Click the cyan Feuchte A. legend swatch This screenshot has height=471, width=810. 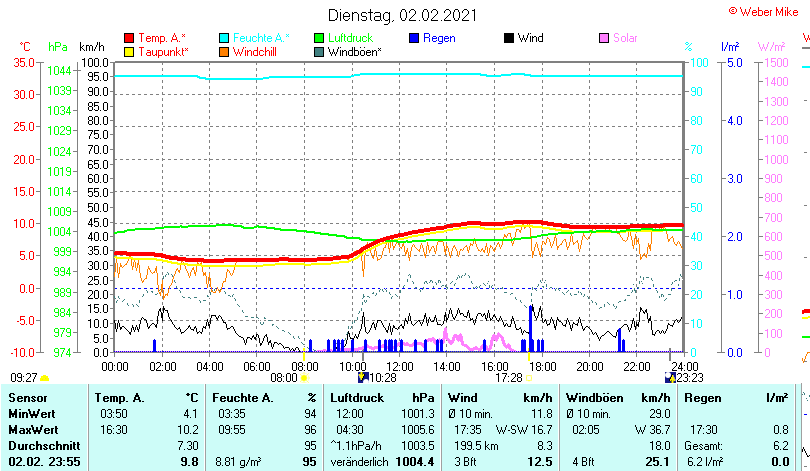(225, 38)
